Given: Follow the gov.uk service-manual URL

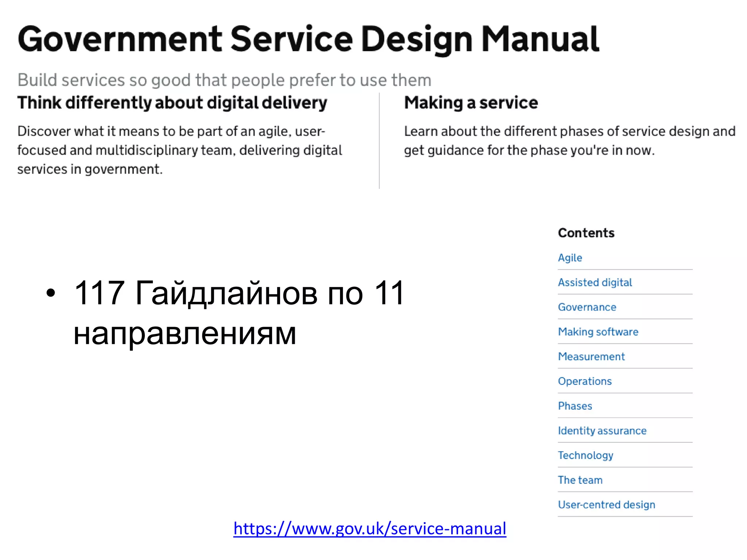Looking at the screenshot, I should pos(369,529).
